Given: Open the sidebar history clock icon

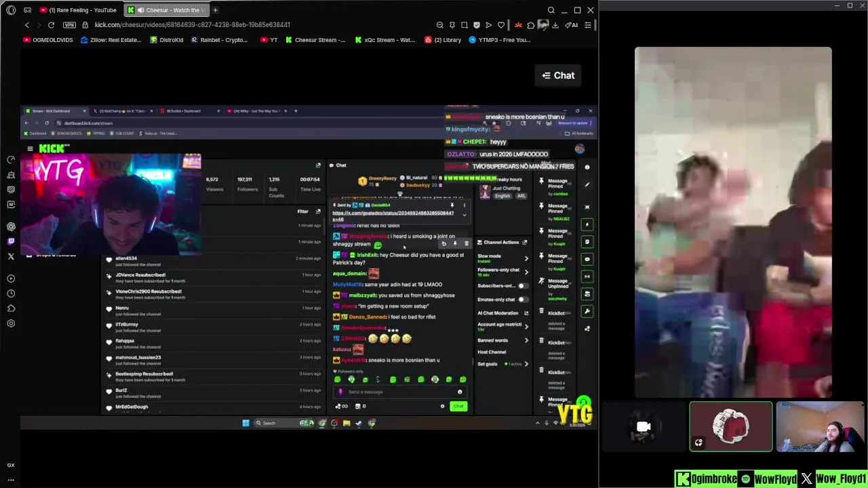Looking at the screenshot, I should (x=11, y=293).
